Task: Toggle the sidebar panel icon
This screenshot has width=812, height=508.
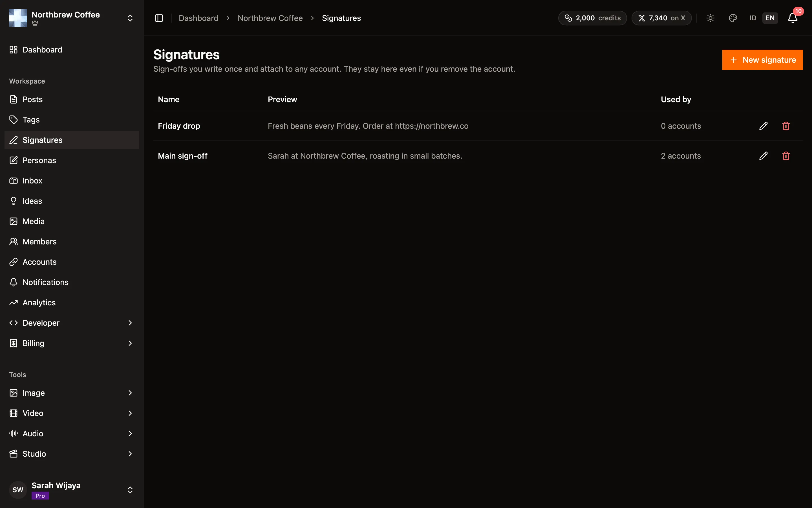Action: pos(159,18)
